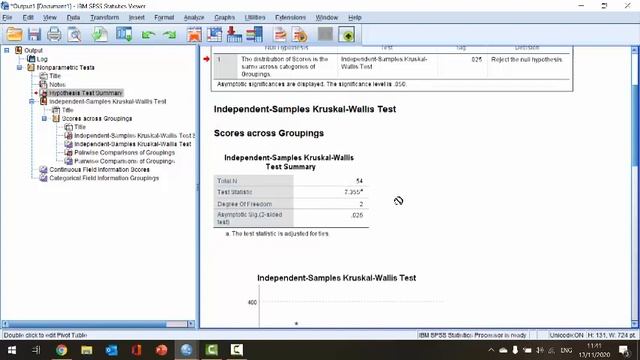The width and height of the screenshot is (640, 360).
Task: Click the Select last output icon
Action: pyautogui.click(x=280, y=34)
